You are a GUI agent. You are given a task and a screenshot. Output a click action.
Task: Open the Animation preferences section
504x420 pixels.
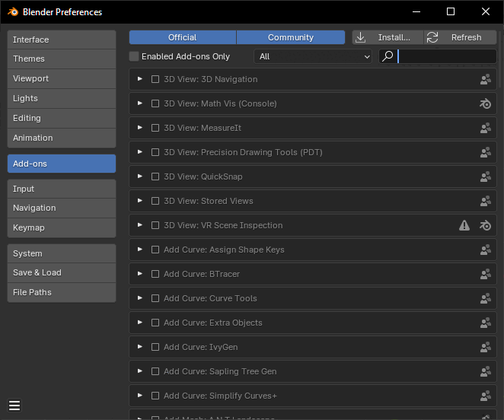pyautogui.click(x=62, y=138)
